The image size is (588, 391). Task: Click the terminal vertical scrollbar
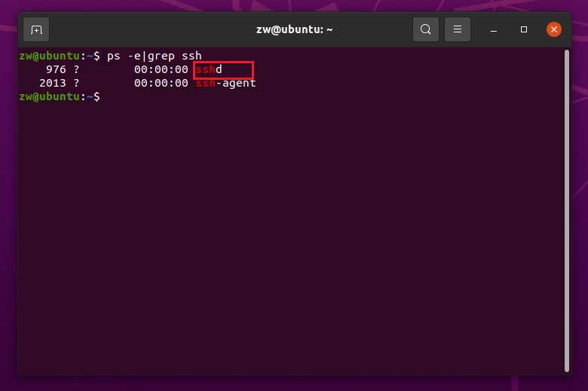(x=567, y=211)
